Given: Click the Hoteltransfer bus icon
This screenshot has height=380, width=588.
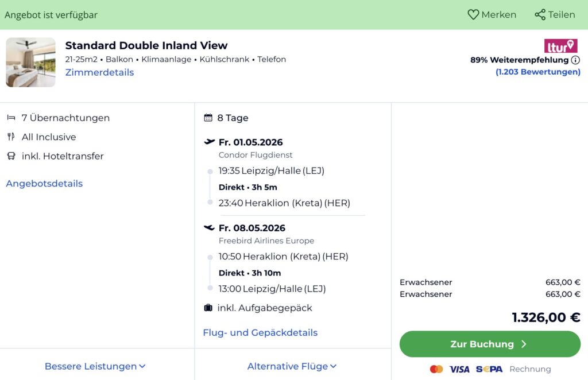Looking at the screenshot, I should (13, 156).
